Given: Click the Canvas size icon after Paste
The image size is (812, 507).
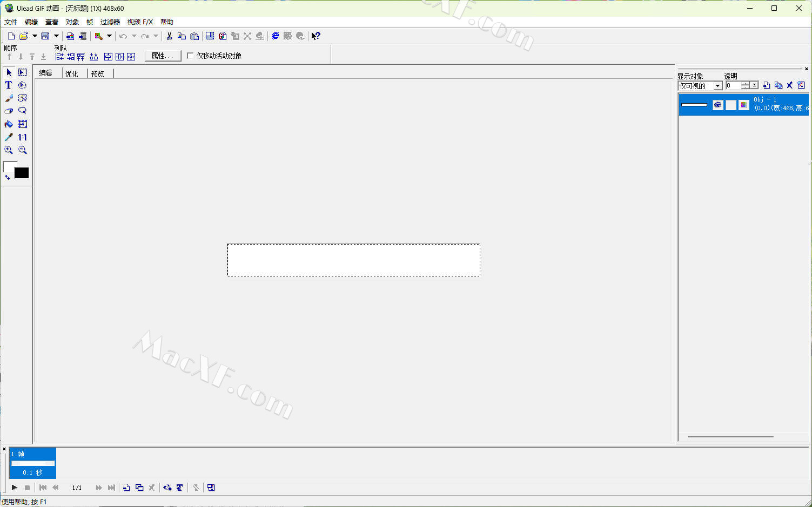Looking at the screenshot, I should (x=210, y=36).
